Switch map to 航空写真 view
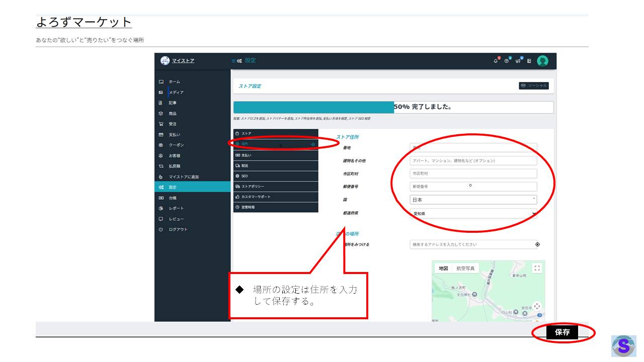The image size is (644, 362). (x=465, y=268)
